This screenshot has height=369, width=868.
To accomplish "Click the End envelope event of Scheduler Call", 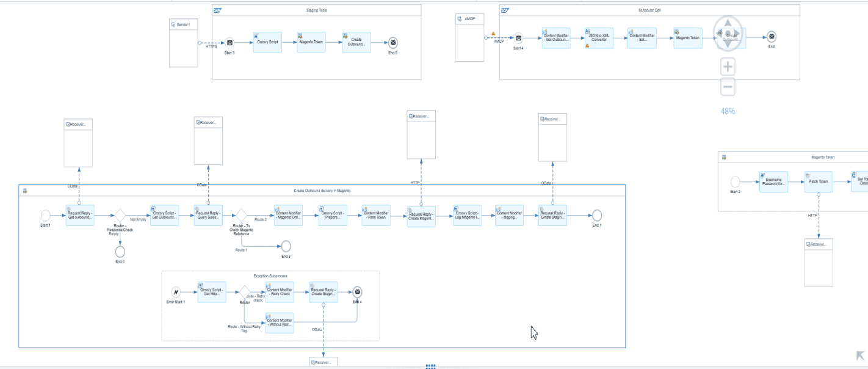I will tap(772, 37).
